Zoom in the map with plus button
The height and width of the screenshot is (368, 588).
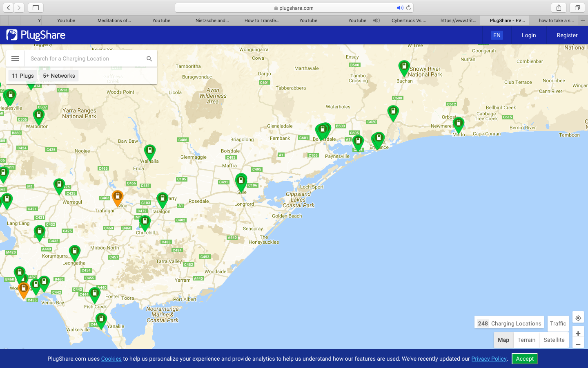(578, 333)
